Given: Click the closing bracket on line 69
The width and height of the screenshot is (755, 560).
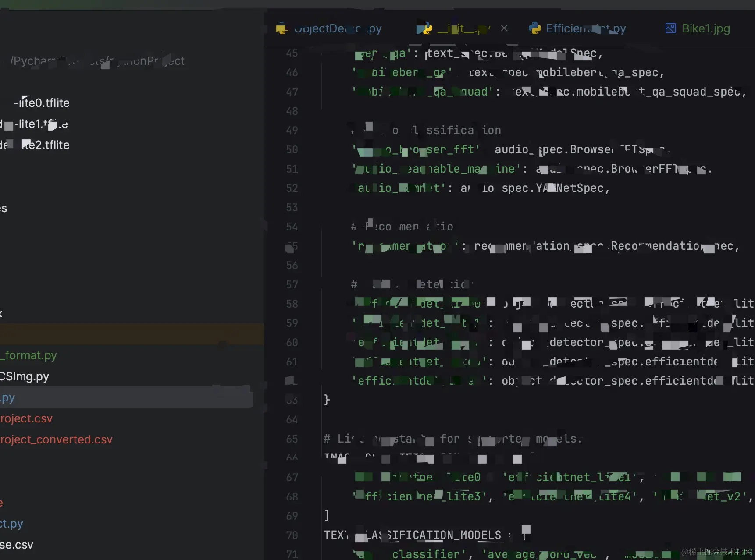Looking at the screenshot, I should (327, 515).
